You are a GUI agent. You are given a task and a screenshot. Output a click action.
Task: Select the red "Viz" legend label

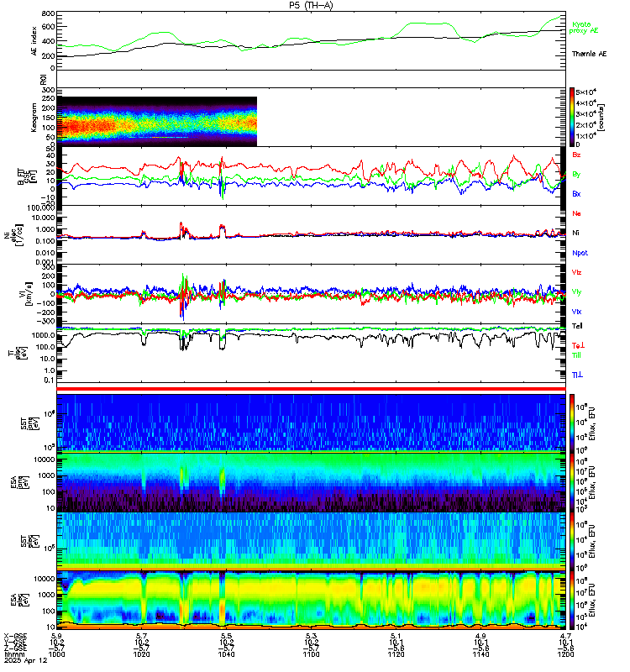(x=576, y=272)
